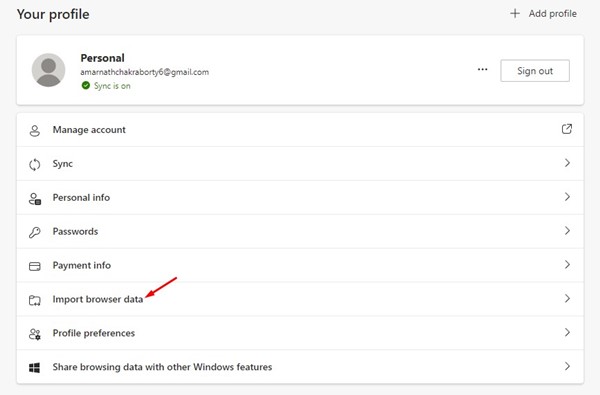Open Import browser data settings
Image resolution: width=600 pixels, height=395 pixels.
click(300, 299)
